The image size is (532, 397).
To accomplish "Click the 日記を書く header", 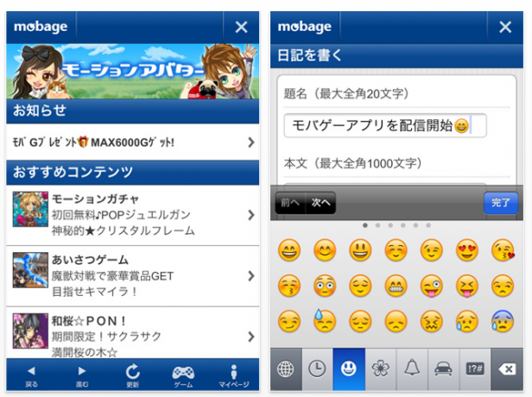I will click(396, 55).
